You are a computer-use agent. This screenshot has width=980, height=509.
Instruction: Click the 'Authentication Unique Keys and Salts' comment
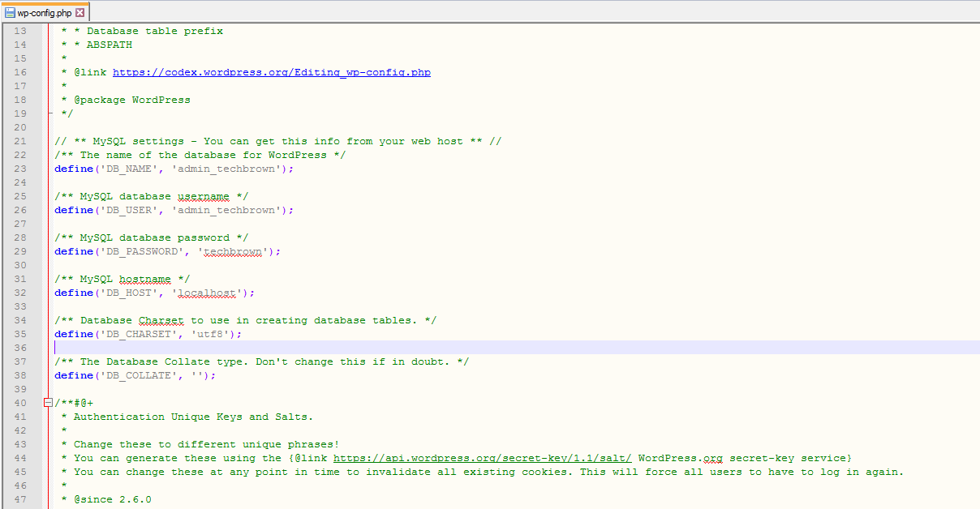(193, 417)
